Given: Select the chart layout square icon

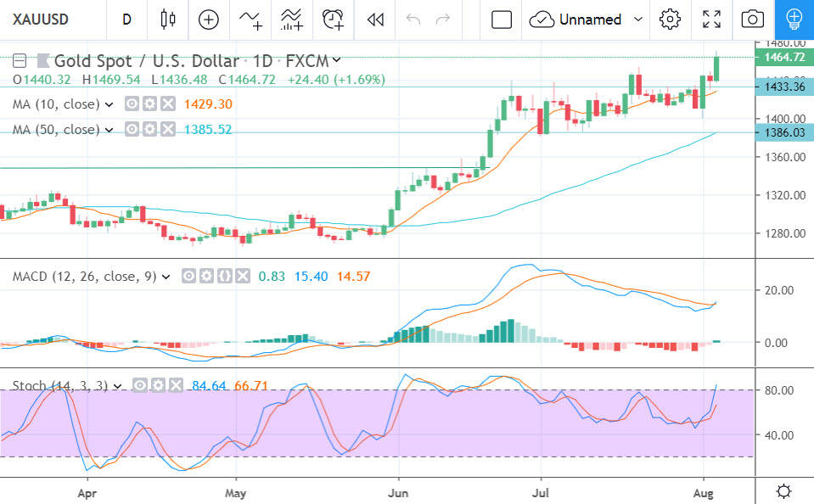Looking at the screenshot, I should [x=502, y=20].
